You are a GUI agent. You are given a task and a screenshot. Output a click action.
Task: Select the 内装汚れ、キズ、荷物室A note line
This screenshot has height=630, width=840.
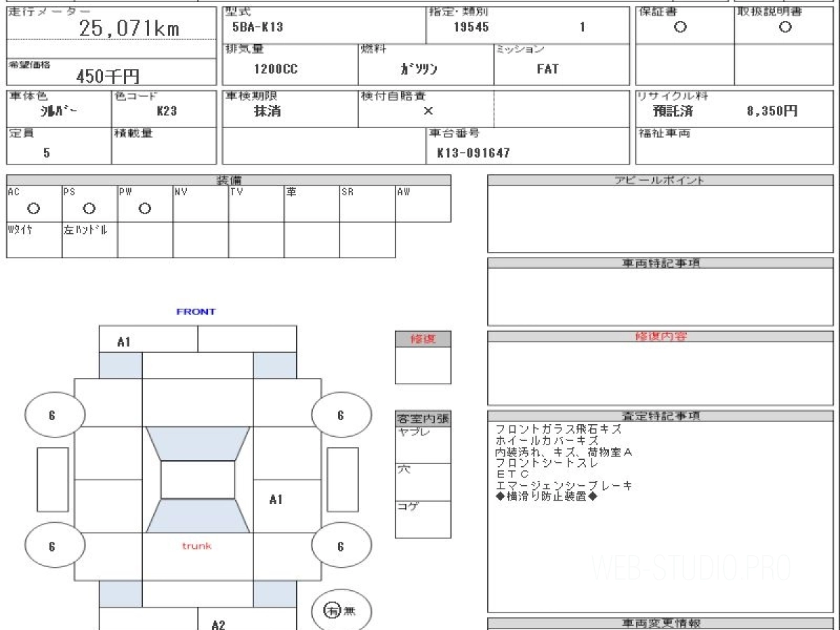(x=564, y=452)
